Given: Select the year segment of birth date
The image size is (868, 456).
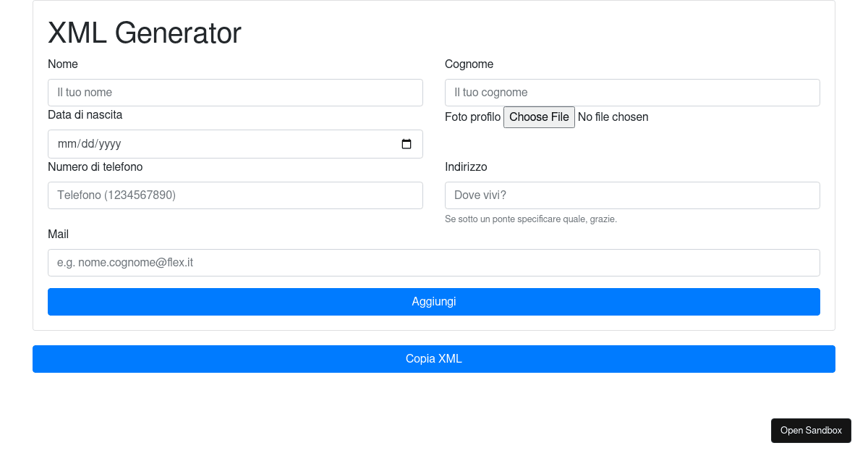Looking at the screenshot, I should (110, 144).
